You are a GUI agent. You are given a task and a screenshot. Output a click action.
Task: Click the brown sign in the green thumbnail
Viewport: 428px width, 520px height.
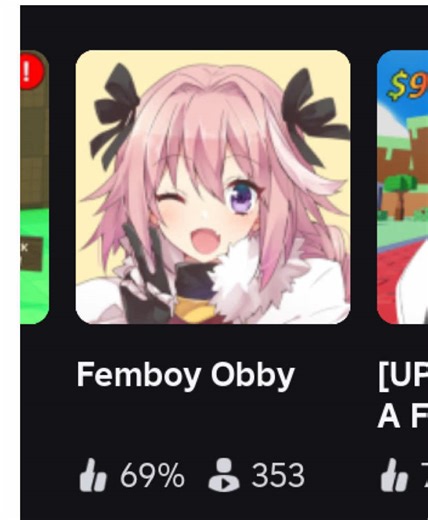[x=32, y=254]
